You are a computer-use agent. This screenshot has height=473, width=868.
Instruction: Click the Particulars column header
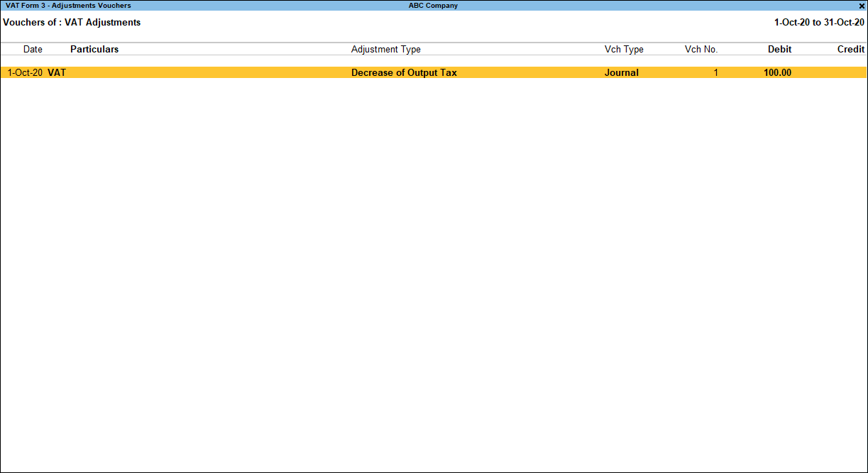click(94, 50)
